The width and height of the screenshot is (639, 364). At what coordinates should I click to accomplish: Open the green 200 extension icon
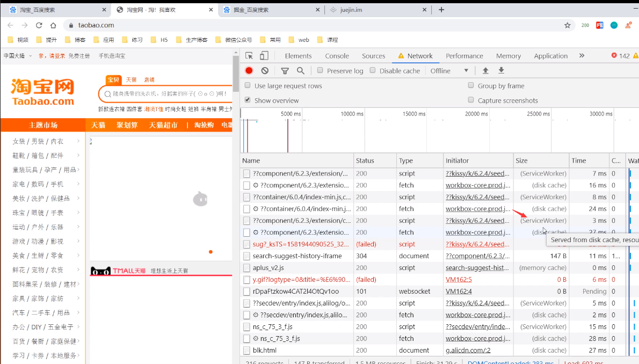[x=585, y=25]
